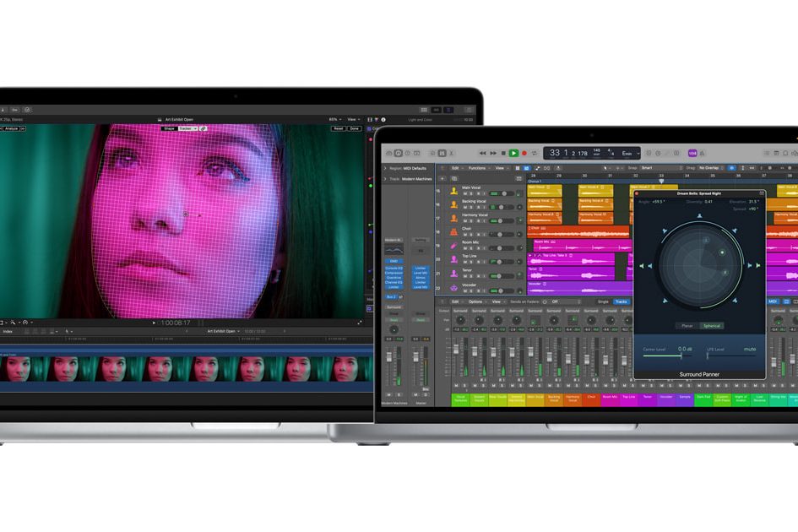Image resolution: width=798 pixels, height=532 pixels.
Task: Select Spherical mode in the Surround Panner
Action: tap(710, 324)
